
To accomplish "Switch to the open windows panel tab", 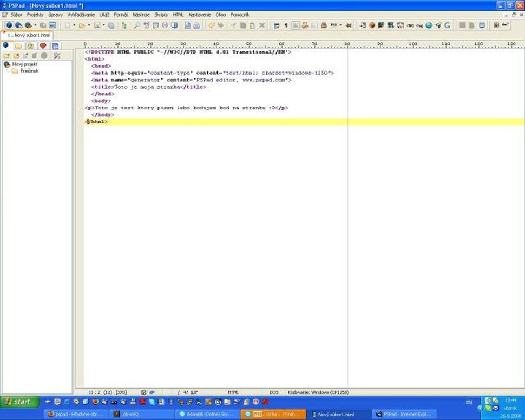I will pos(55,46).
